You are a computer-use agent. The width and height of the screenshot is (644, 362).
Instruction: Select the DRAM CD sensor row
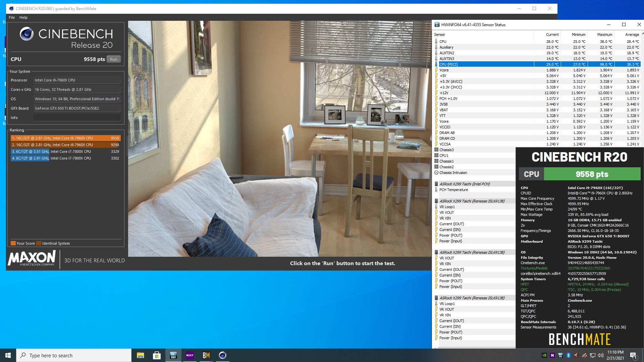tap(537, 138)
